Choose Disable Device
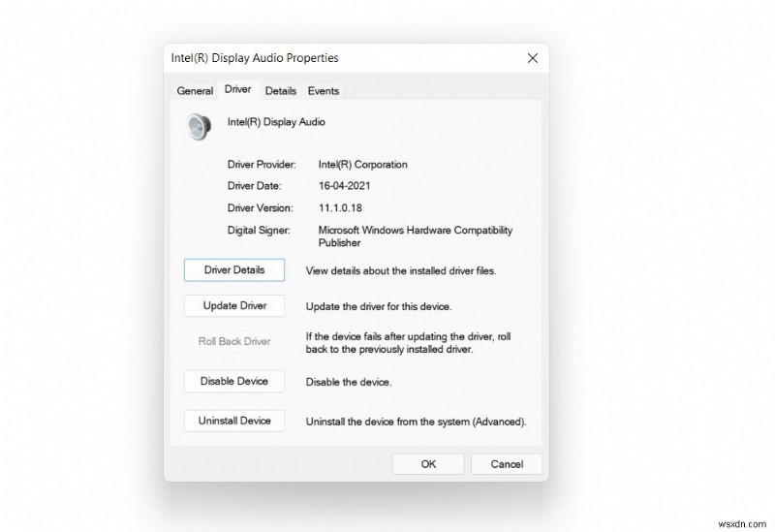This screenshot has height=532, width=775. [234, 381]
